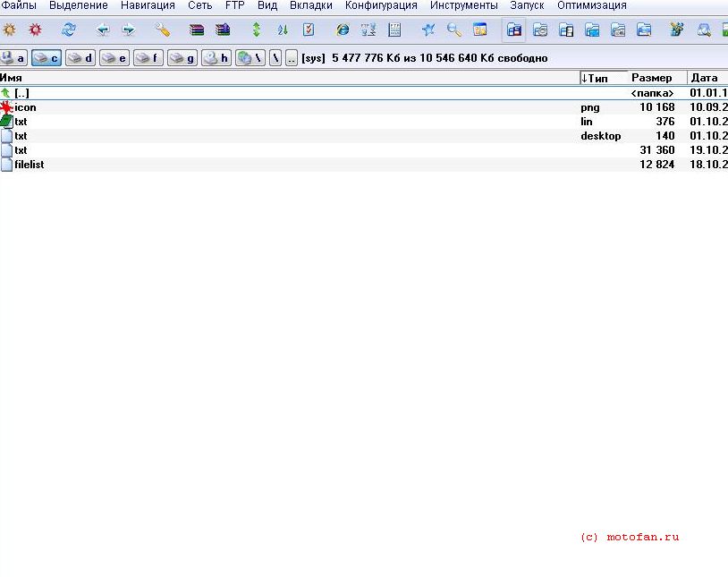
Task: Switch to drive d
Action: click(x=80, y=58)
